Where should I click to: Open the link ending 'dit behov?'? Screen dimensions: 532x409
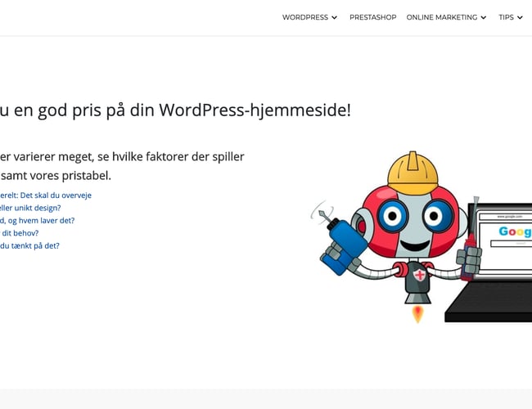[x=20, y=233]
